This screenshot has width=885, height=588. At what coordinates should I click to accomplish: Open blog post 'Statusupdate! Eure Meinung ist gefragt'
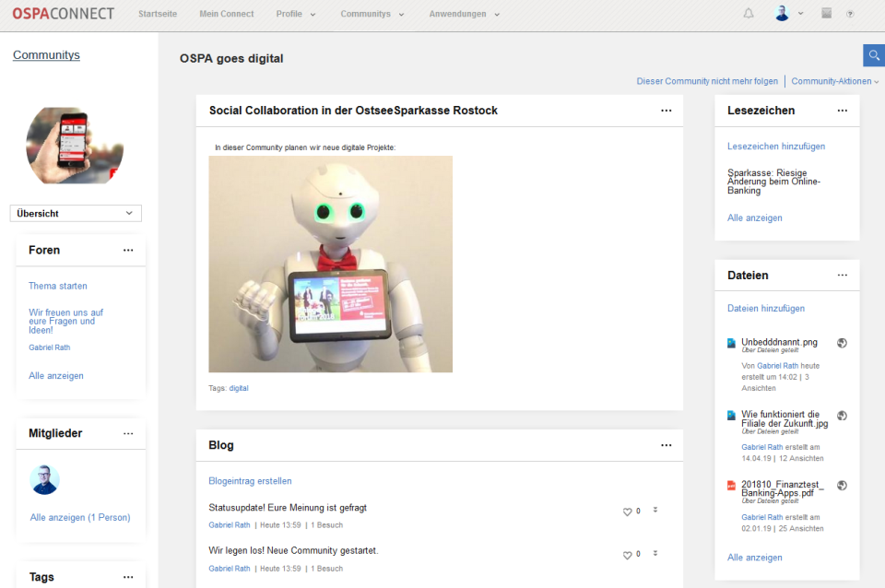pyautogui.click(x=288, y=508)
